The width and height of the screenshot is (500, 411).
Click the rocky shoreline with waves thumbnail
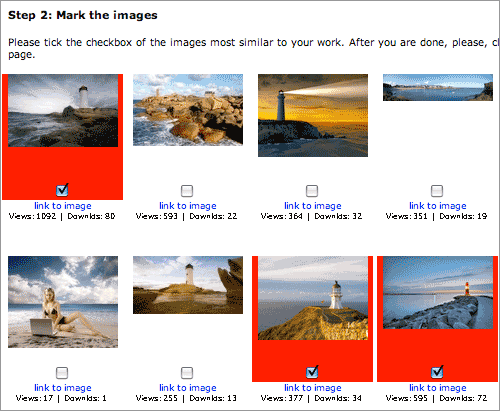(188, 110)
